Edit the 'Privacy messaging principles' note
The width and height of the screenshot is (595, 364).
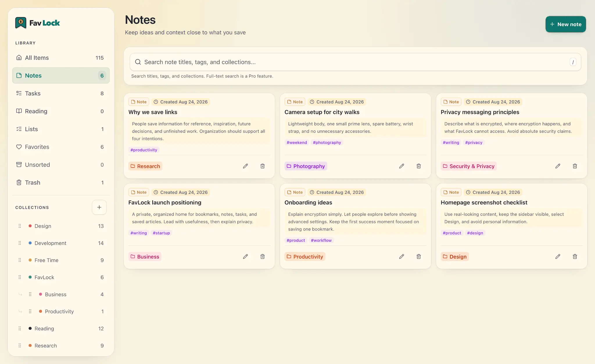pyautogui.click(x=558, y=166)
